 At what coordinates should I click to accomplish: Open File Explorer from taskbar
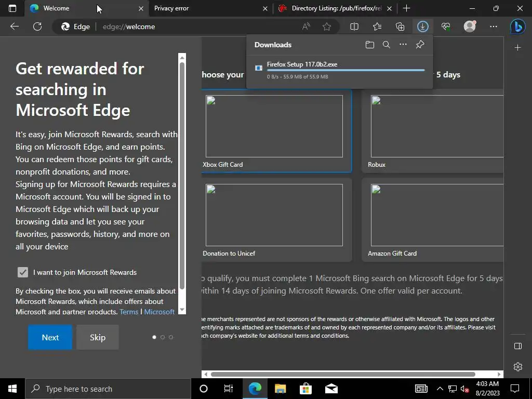click(280, 389)
